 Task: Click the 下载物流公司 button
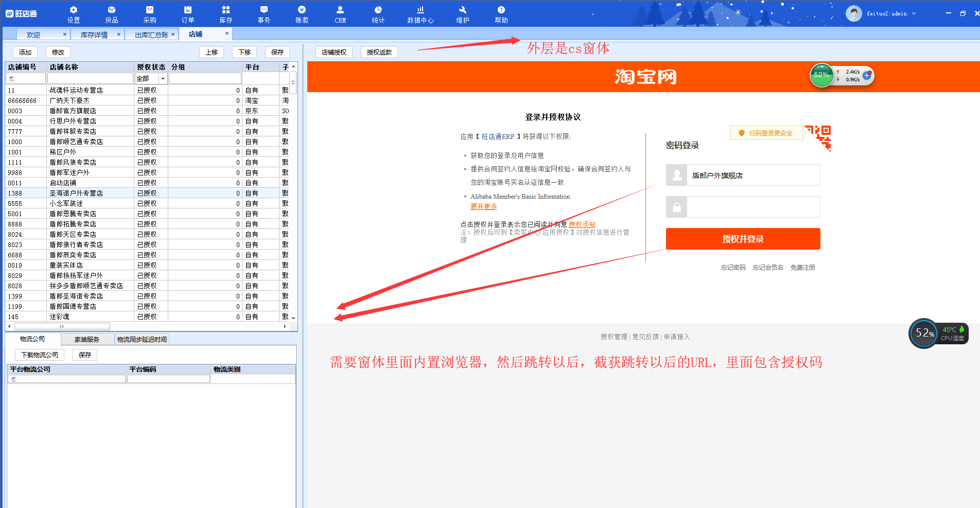40,355
